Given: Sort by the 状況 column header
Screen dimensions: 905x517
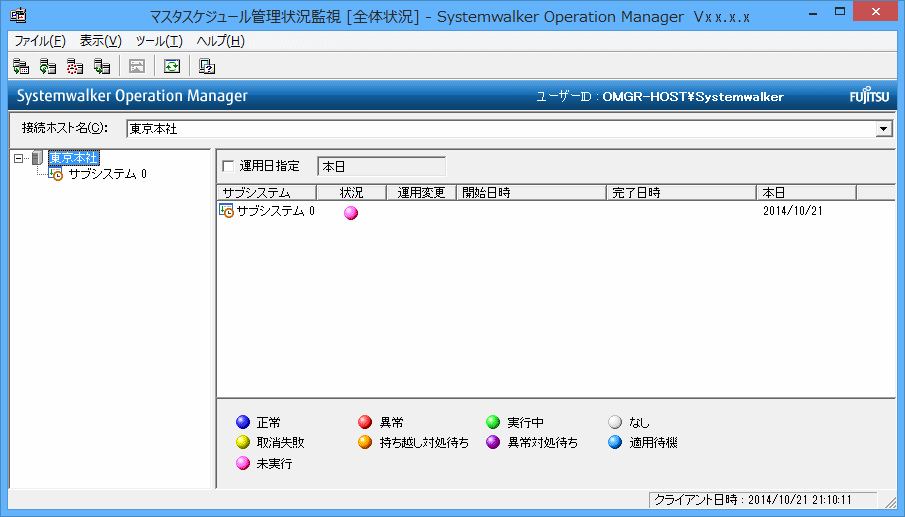Looking at the screenshot, I should 351,193.
